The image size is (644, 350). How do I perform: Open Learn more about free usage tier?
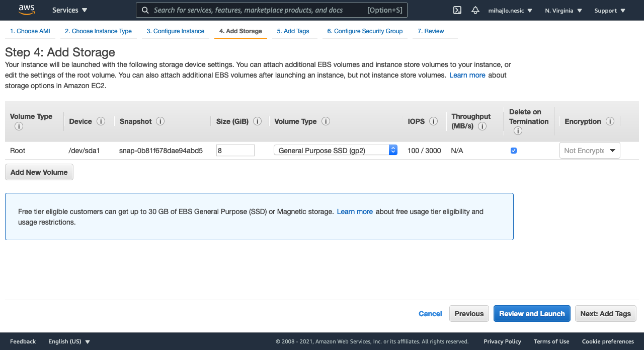355,212
